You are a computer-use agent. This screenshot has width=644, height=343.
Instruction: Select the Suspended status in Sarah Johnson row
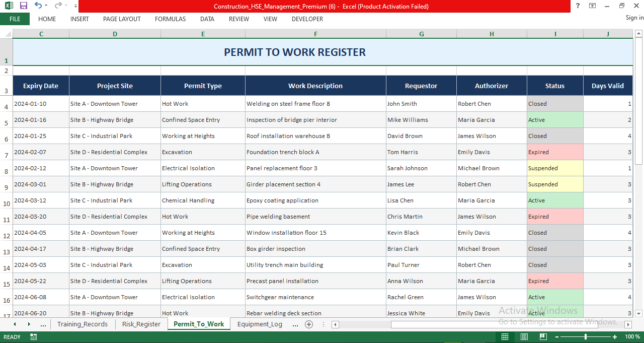tap(555, 168)
